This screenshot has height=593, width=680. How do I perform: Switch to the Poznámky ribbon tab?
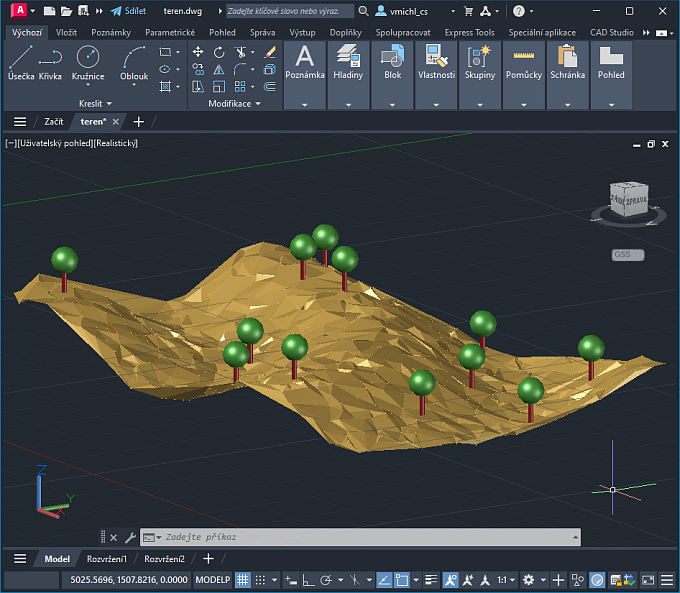(x=111, y=32)
